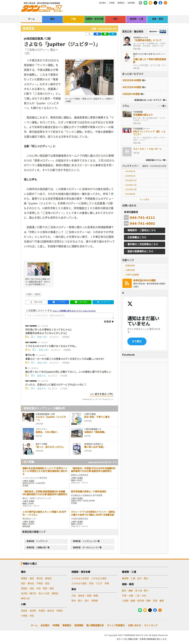Screen dimensions: 189x644
Task: Open the comment guidelines link
Action: 74,311
